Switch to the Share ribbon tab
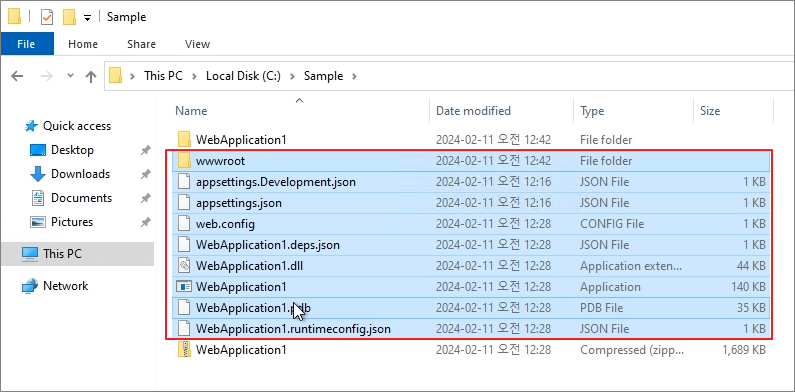Screen dimensions: 795x392 point(141,44)
